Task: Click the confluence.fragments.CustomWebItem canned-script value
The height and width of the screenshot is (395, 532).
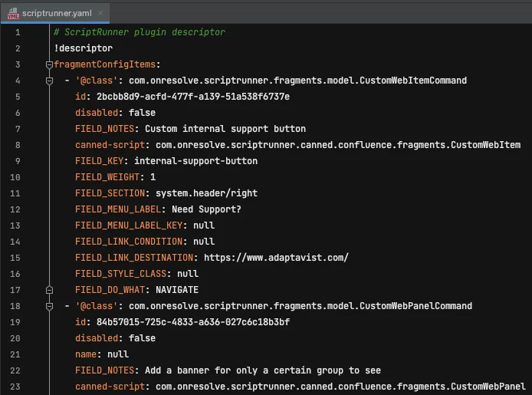Action: (x=338, y=145)
